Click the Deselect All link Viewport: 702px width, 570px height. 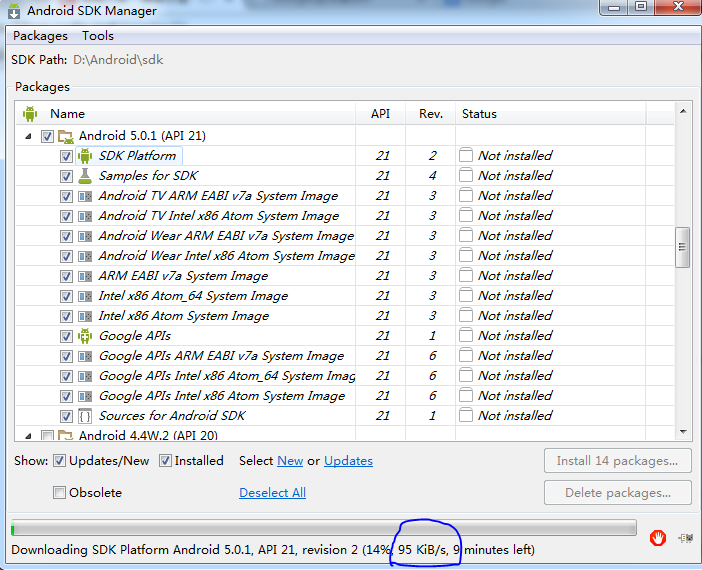tap(272, 493)
